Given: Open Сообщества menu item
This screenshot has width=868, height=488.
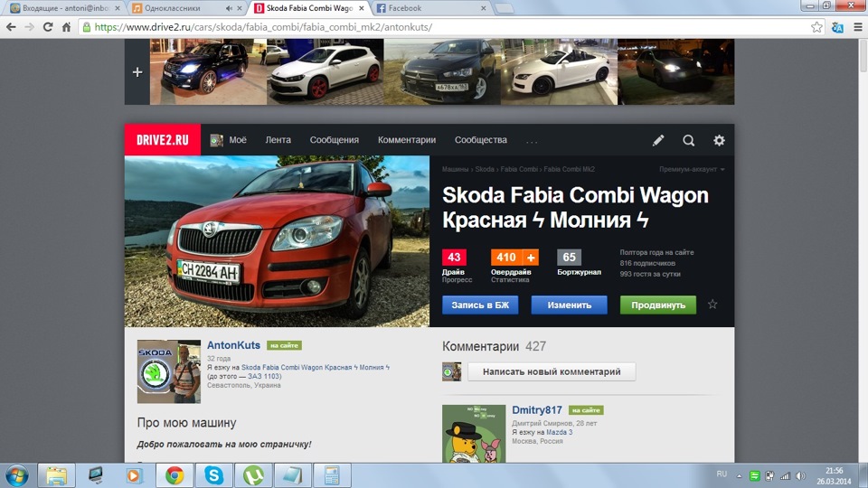Looking at the screenshot, I should 481,140.
